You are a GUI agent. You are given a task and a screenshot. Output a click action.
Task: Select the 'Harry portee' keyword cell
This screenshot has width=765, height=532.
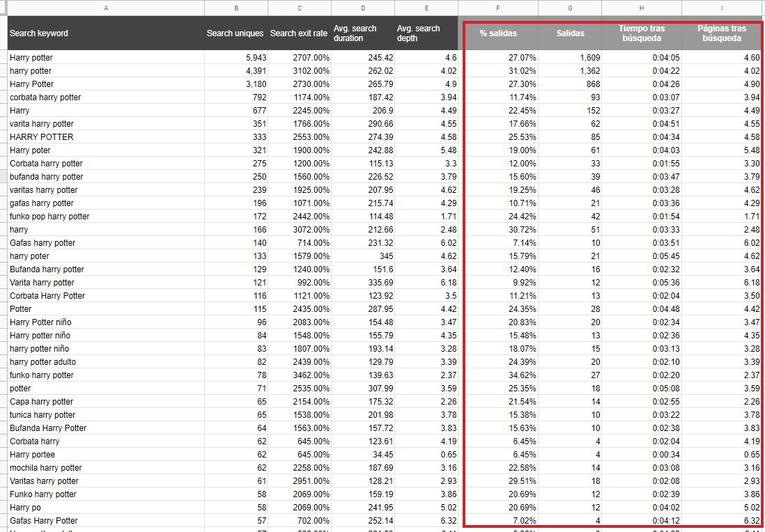[x=106, y=455]
